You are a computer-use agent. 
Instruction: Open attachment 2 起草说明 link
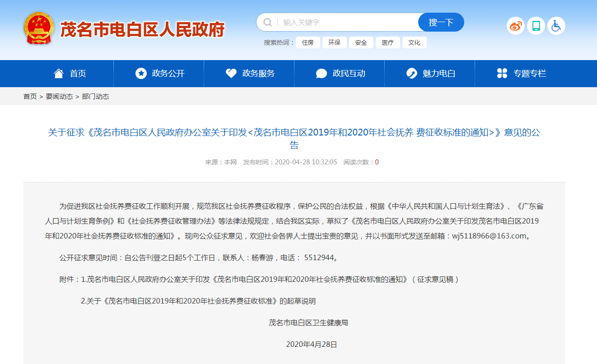(201, 301)
